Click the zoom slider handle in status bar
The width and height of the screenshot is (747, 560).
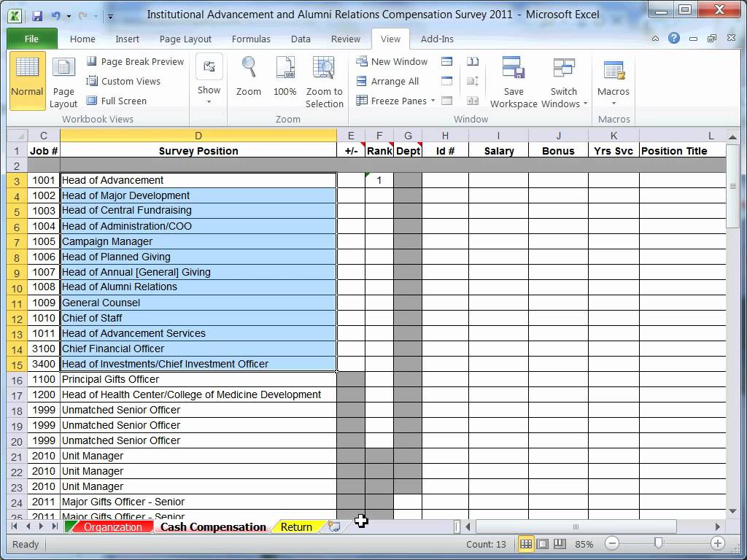click(x=659, y=544)
